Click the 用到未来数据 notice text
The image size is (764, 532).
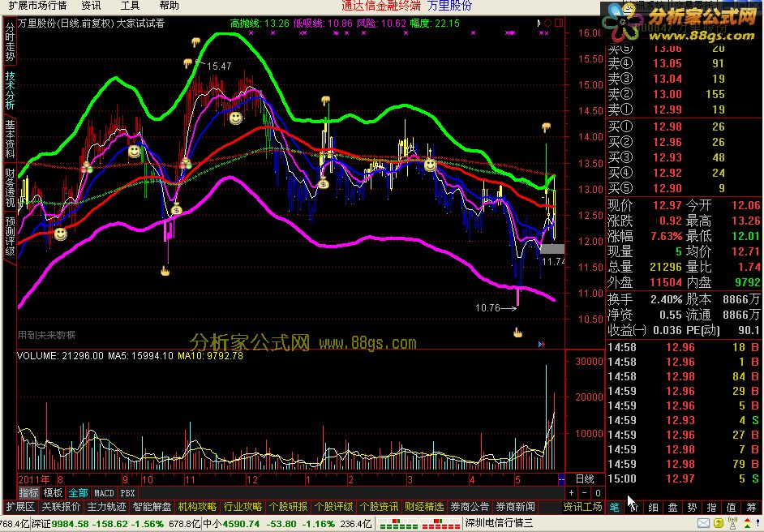click(x=47, y=335)
